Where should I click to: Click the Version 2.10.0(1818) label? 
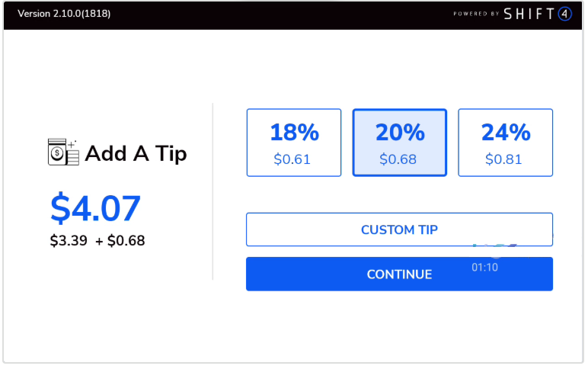click(64, 14)
